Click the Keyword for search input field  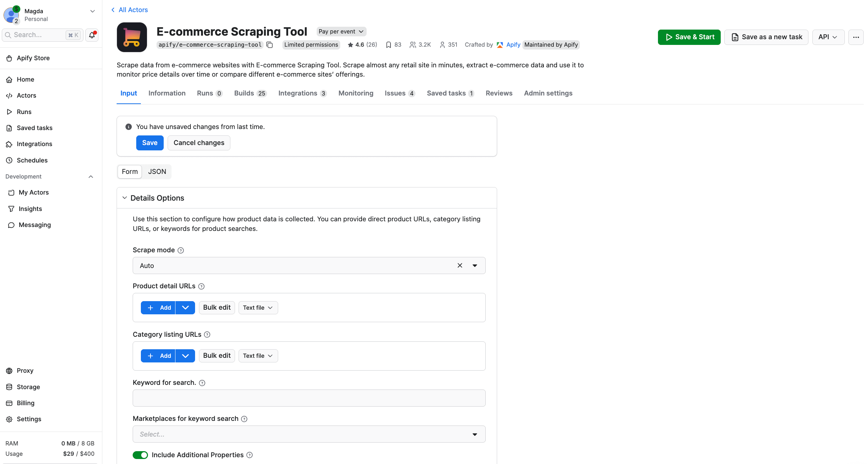(309, 398)
